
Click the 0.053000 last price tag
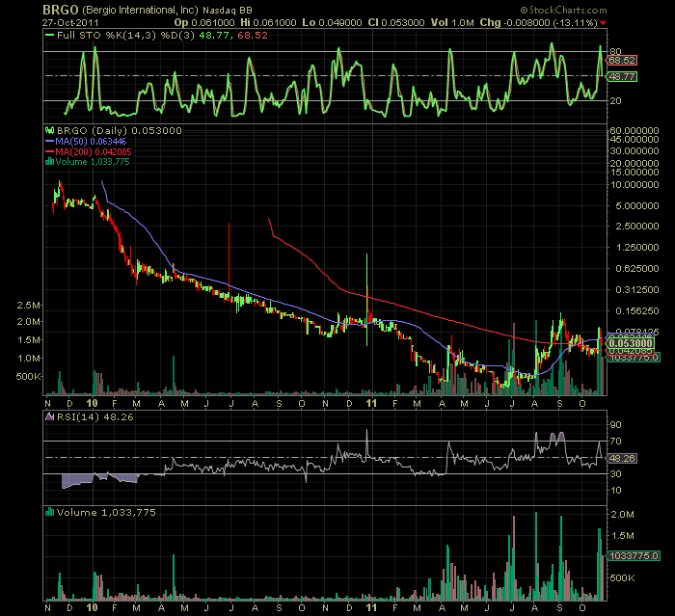click(631, 343)
